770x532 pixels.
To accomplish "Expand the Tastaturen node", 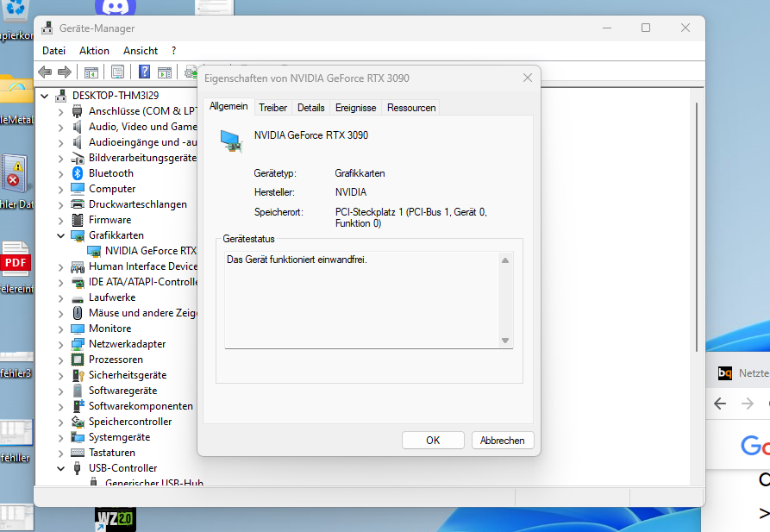I will tap(60, 453).
